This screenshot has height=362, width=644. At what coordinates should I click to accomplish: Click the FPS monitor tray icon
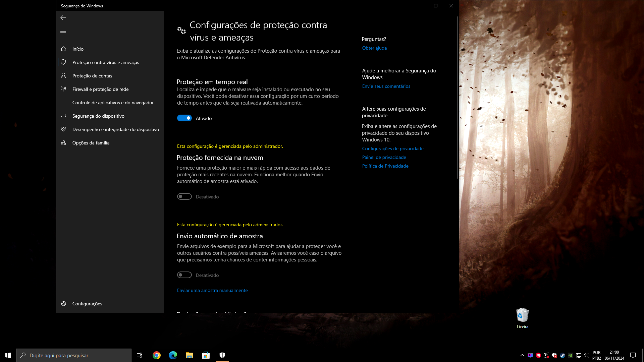pos(530,355)
